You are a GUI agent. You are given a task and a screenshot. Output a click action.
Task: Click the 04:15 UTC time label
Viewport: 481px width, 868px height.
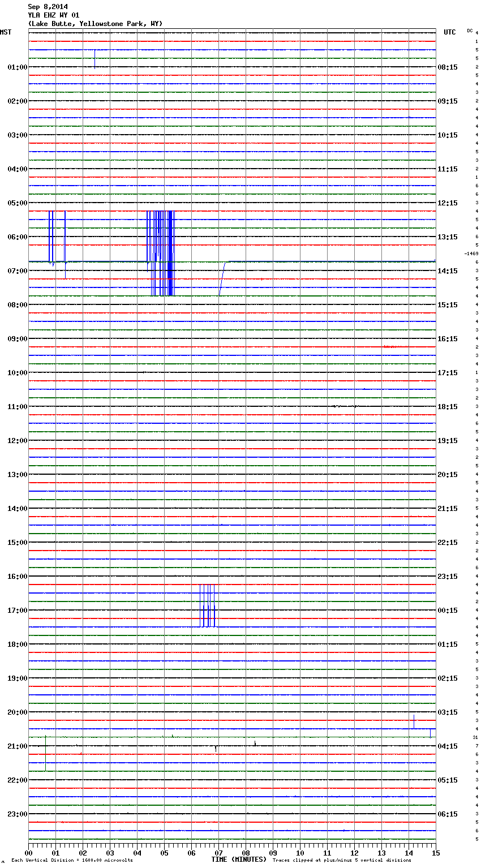448,746
